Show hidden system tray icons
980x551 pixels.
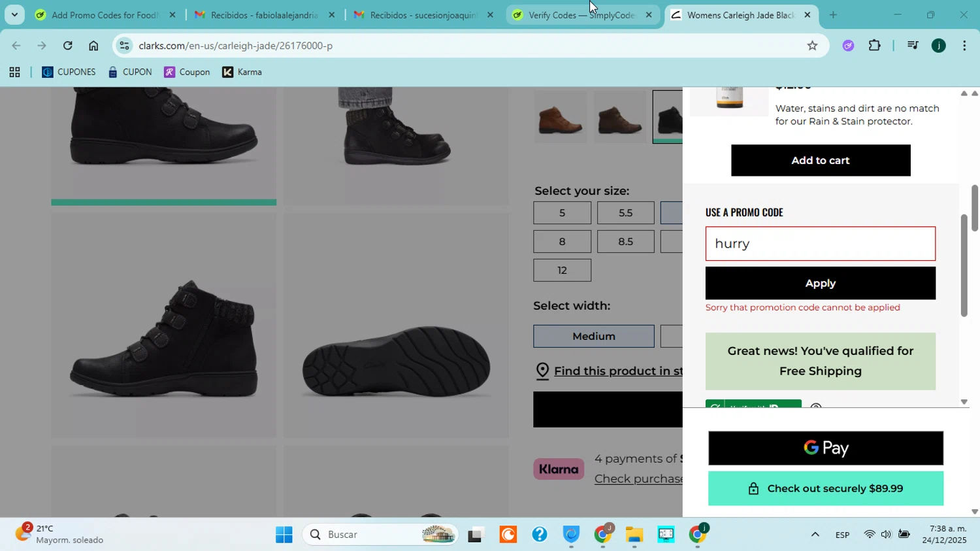[815, 535]
